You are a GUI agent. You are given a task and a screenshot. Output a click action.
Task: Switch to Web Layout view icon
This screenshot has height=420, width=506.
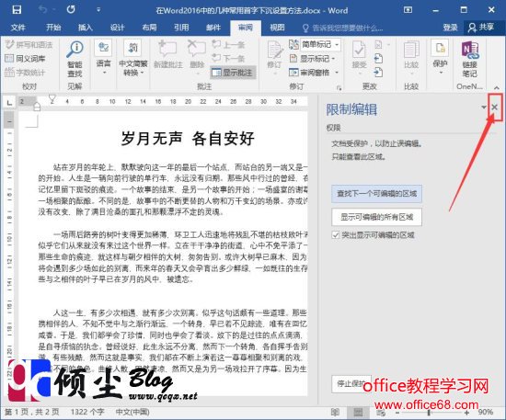(381, 413)
